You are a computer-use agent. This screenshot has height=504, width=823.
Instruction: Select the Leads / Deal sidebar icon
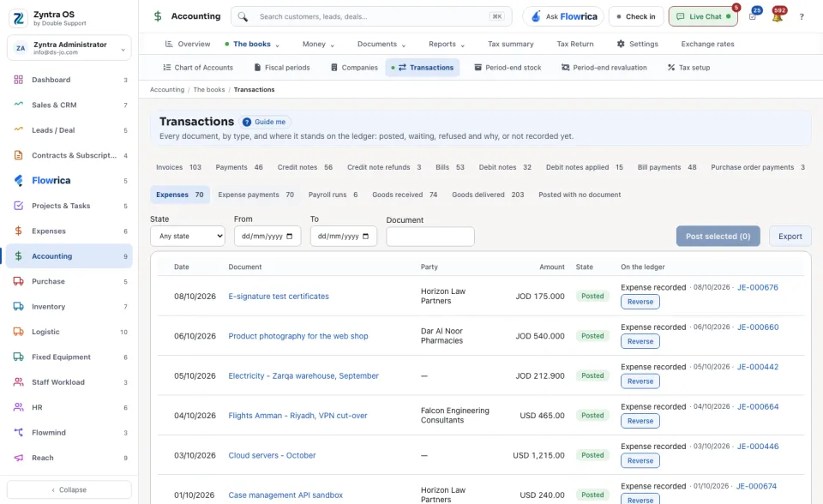[x=18, y=129]
